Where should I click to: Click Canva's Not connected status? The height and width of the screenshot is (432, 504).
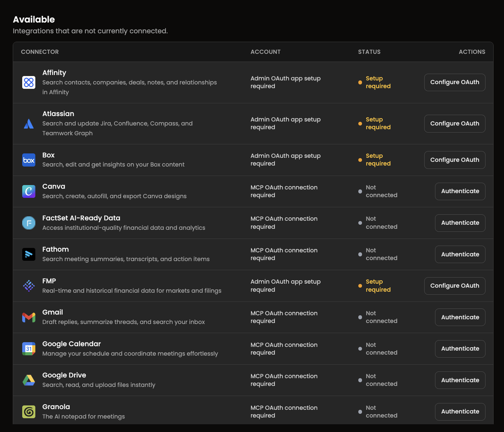(378, 191)
